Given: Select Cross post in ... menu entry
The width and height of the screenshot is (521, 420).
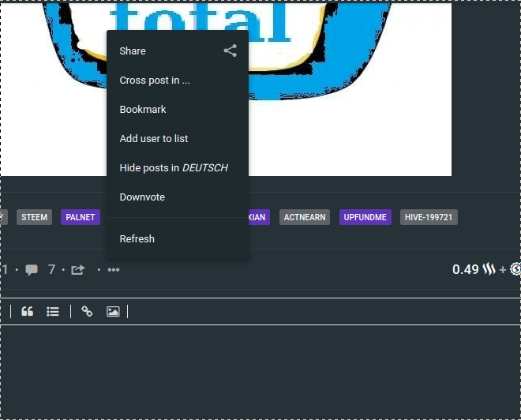Looking at the screenshot, I should [155, 80].
